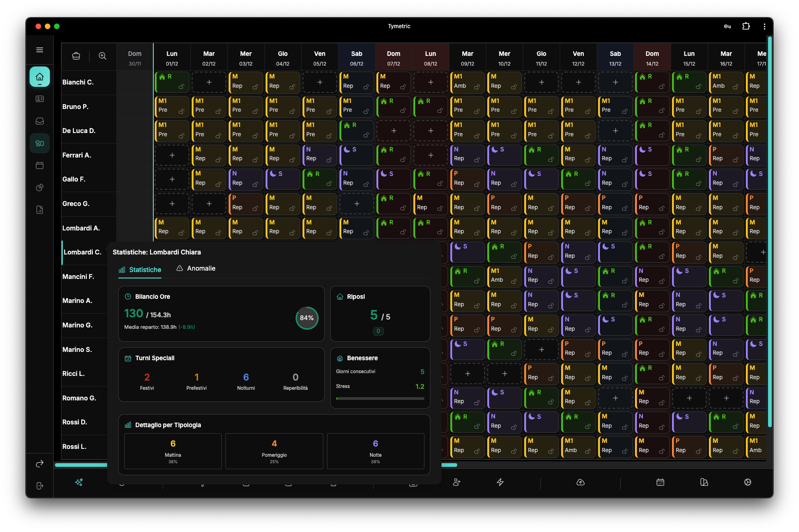
Task: Click the lightning bolt quick action icon
Action: (x=500, y=482)
